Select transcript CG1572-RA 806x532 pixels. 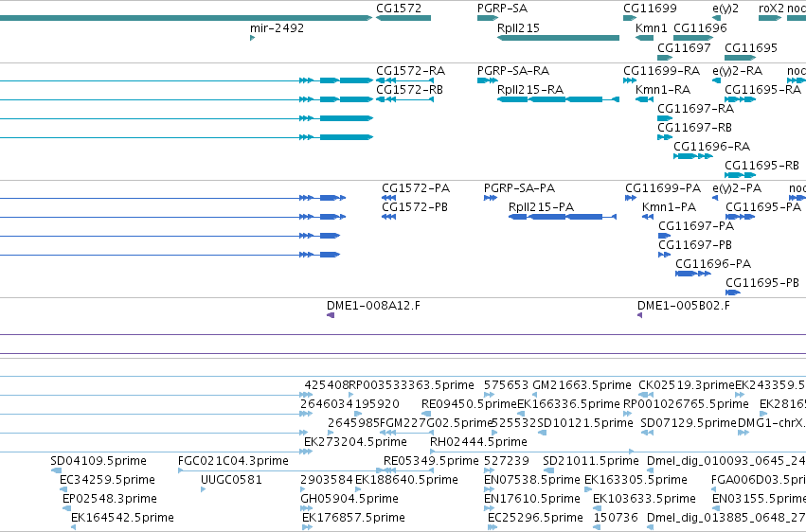pyautogui.click(x=410, y=71)
